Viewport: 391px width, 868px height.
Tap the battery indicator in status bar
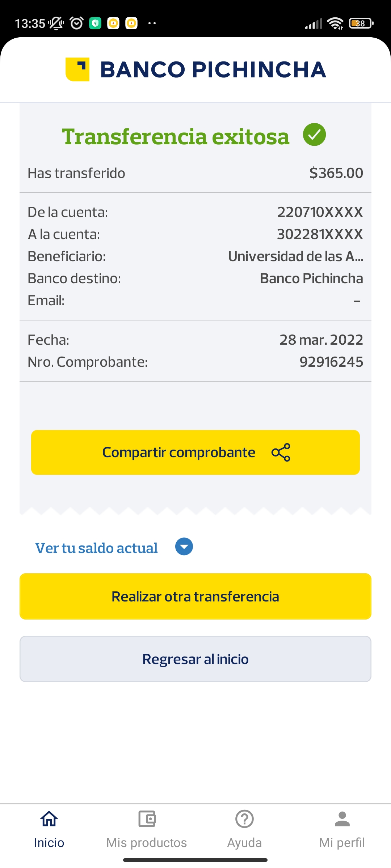361,24
